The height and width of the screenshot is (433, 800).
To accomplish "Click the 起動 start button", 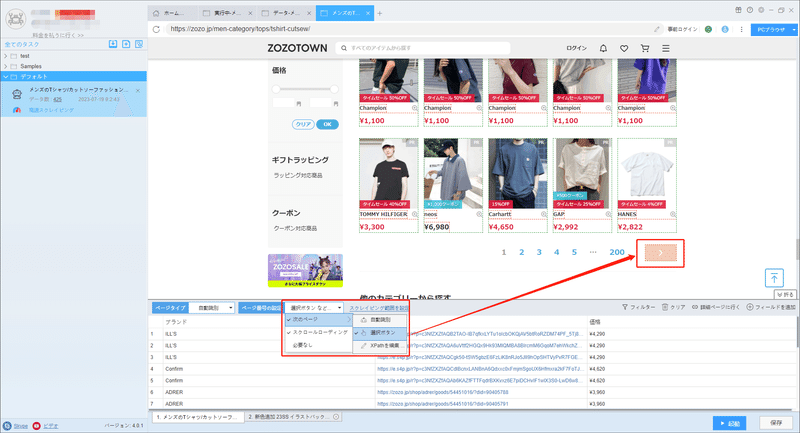I will coord(730,423).
